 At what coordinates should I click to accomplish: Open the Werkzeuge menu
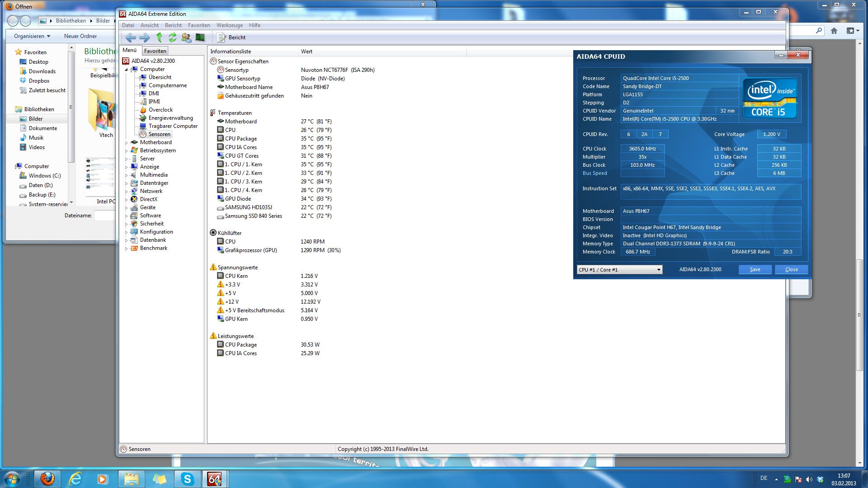click(229, 25)
